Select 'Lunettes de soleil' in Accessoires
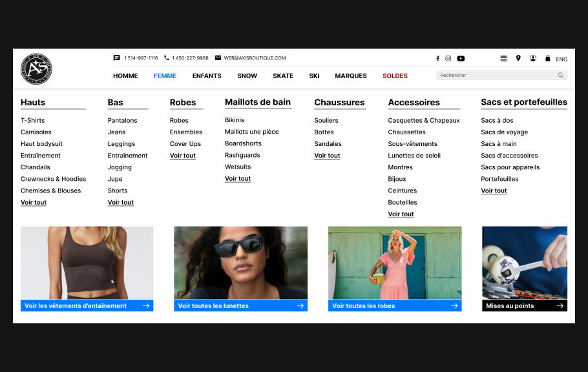588x372 pixels. point(414,156)
